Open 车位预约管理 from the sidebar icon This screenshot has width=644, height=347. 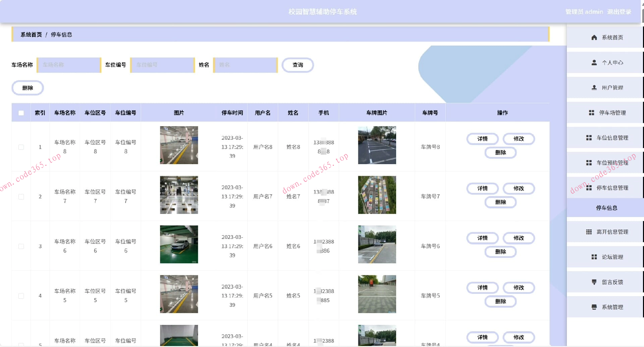589,162
